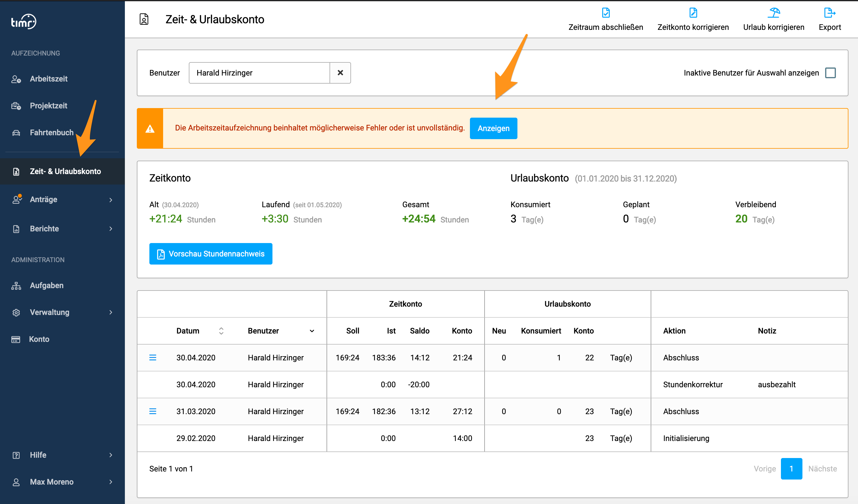858x504 pixels.
Task: Open row menu icon for 31.03.2020 Abschluss
Action: click(x=153, y=411)
